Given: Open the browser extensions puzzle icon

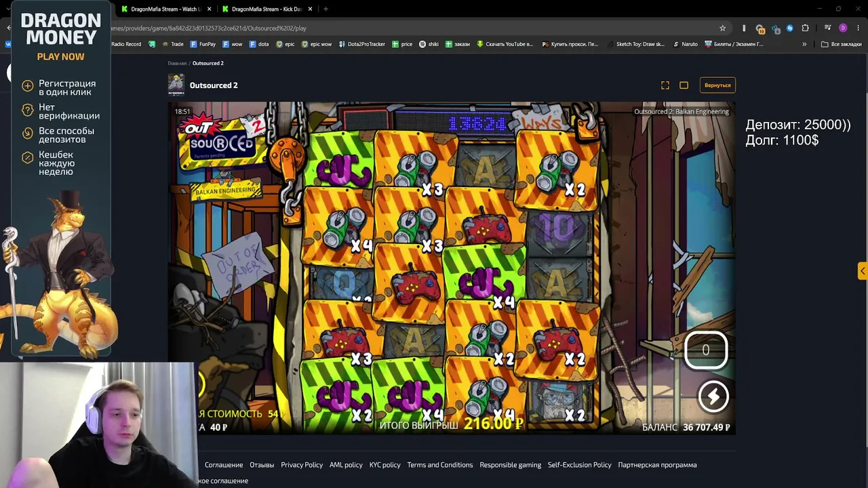Looking at the screenshot, I should pyautogui.click(x=805, y=28).
